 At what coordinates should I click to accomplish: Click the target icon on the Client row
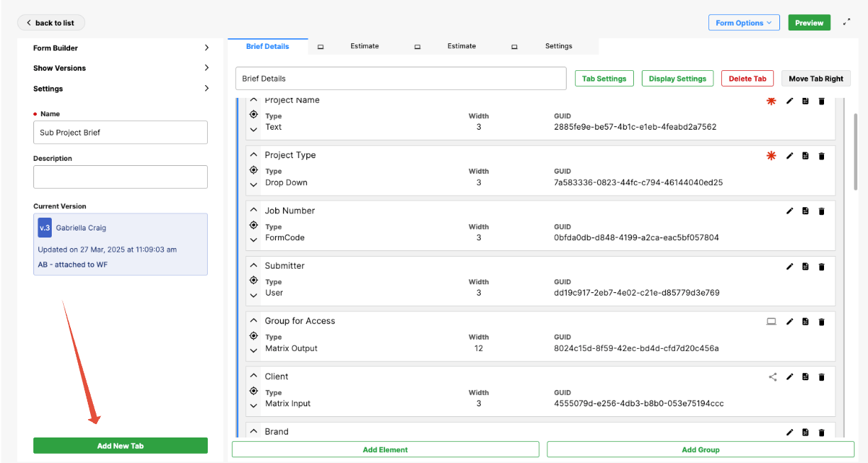tap(254, 391)
